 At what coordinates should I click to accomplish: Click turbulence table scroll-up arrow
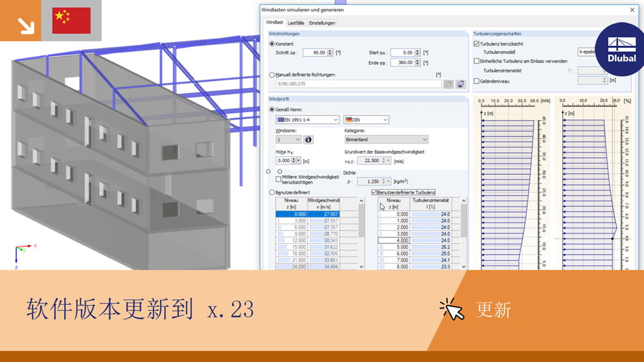pyautogui.click(x=464, y=200)
